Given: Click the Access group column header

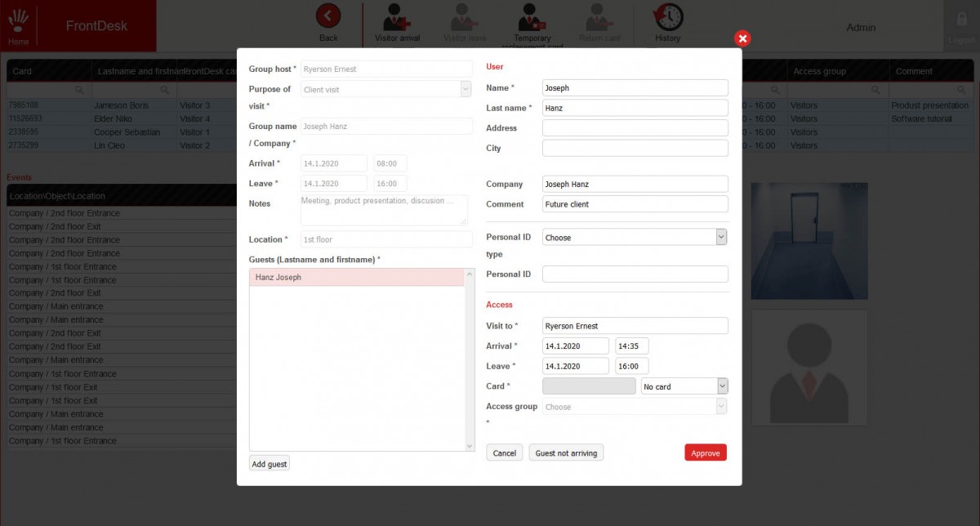Looking at the screenshot, I should [x=819, y=71].
